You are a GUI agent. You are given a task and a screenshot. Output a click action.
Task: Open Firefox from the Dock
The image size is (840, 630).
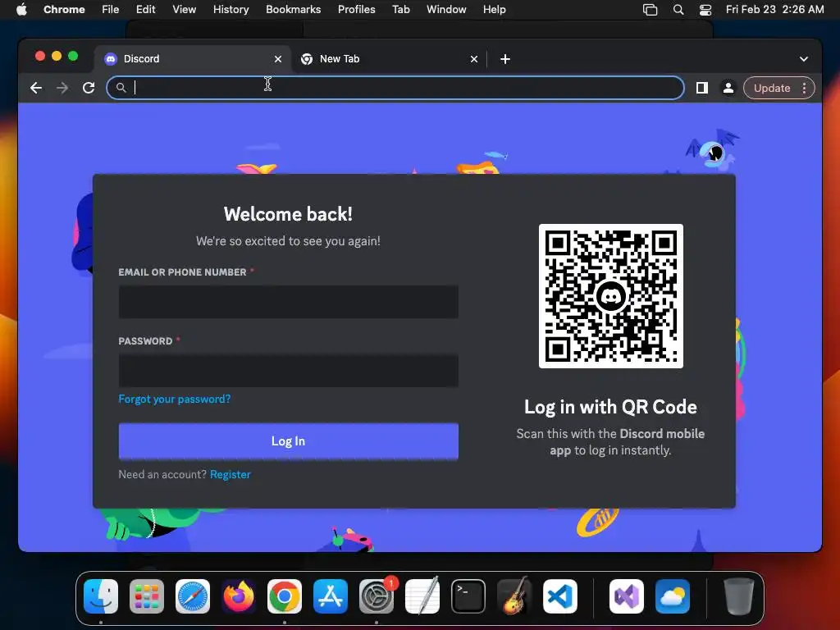tap(239, 596)
